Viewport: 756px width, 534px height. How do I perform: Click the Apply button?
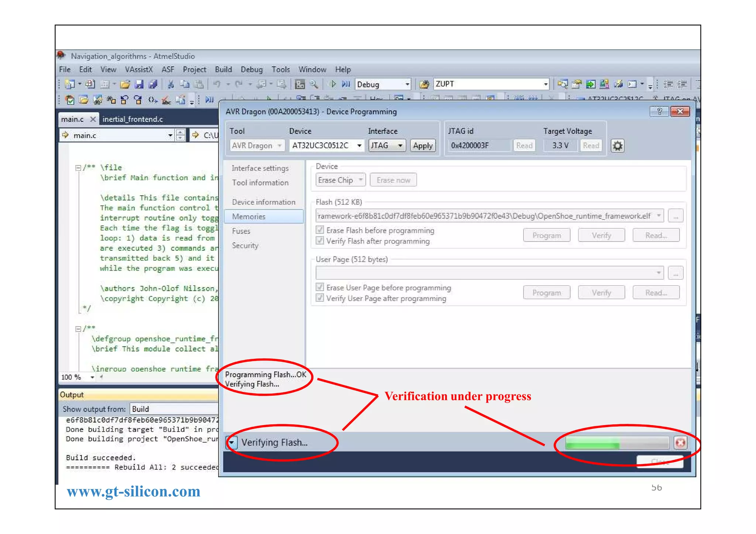423,146
